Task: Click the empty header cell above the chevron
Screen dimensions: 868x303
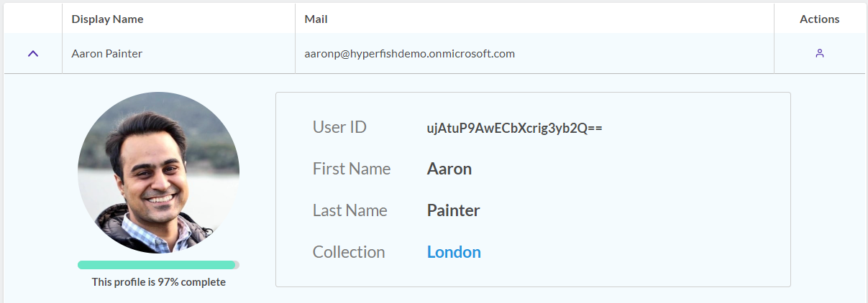Action: click(33, 19)
